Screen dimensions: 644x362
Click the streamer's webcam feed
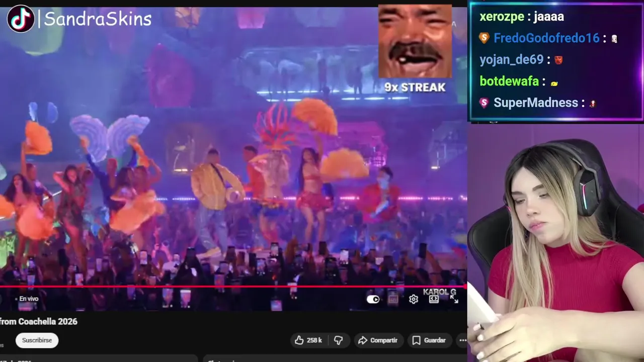tap(556, 243)
